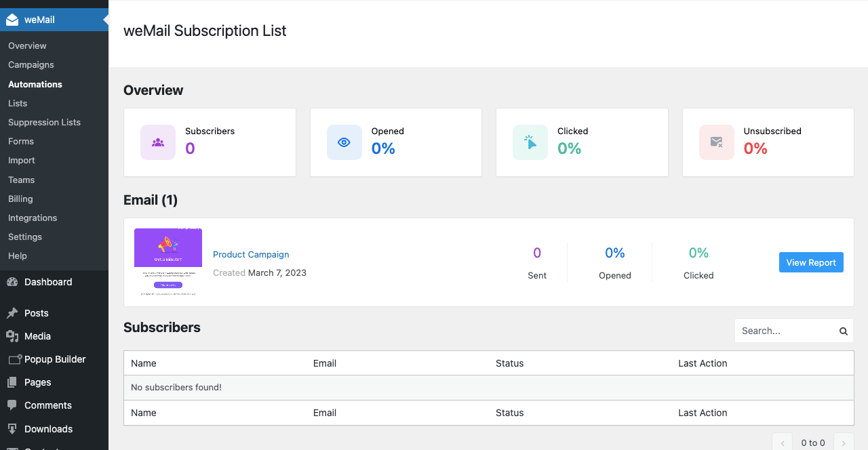The image size is (868, 450).
Task: Go to next subscribers page arrow
Action: [844, 443]
